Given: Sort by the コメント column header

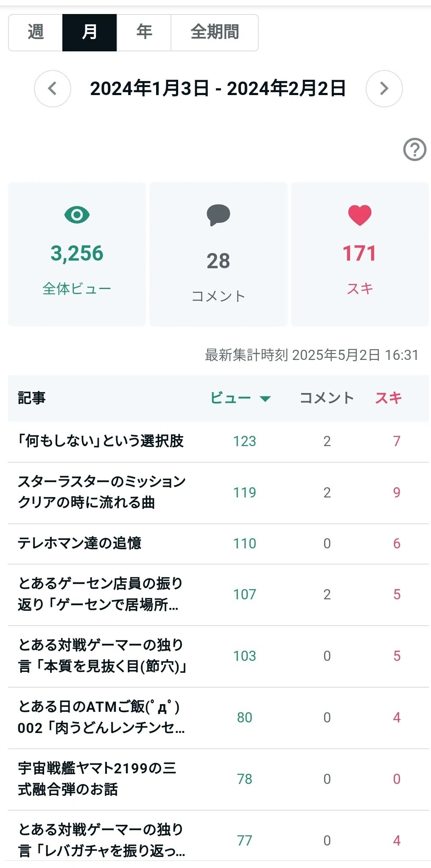Looking at the screenshot, I should pos(327,398).
